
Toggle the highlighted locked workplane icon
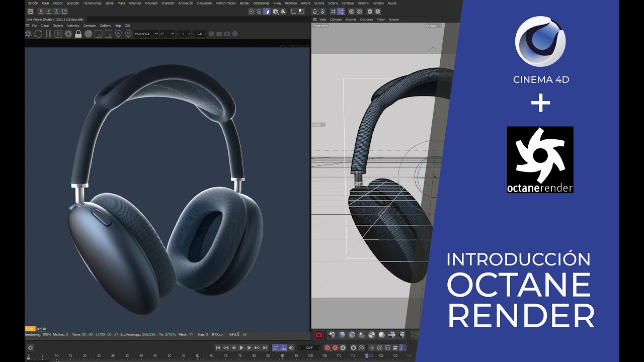pyautogui.click(x=341, y=12)
